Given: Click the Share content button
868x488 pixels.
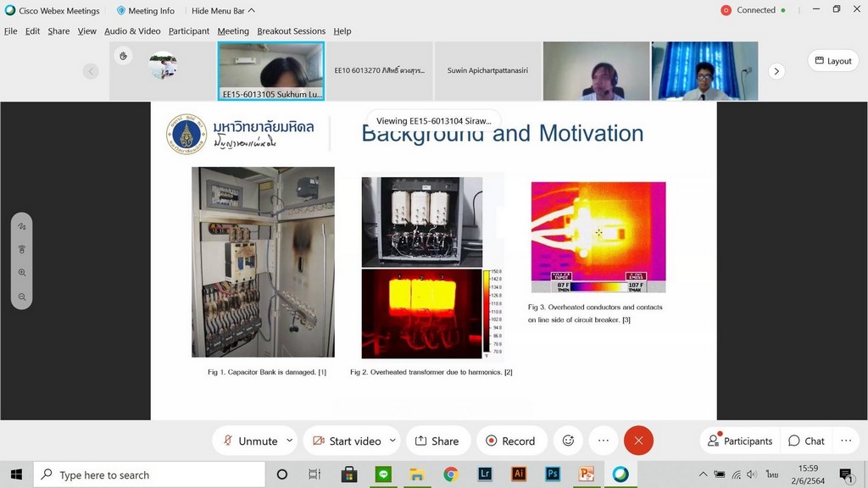Looking at the screenshot, I should tap(437, 441).
